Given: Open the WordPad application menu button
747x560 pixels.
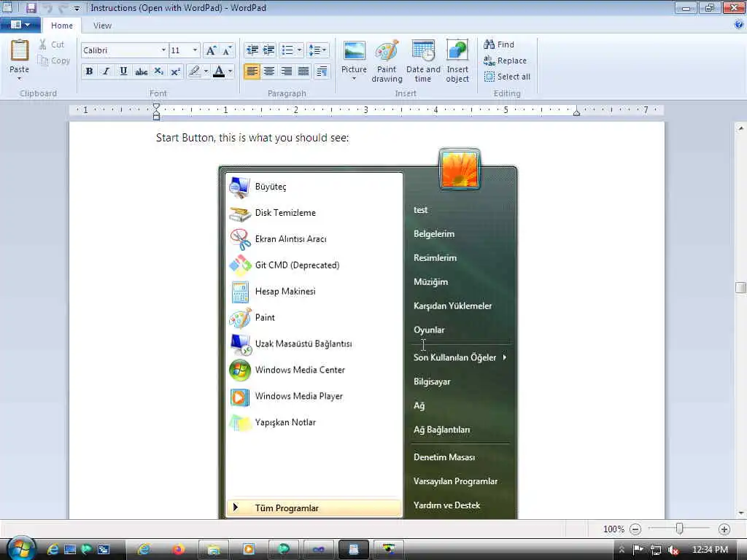Looking at the screenshot, I should [20, 25].
